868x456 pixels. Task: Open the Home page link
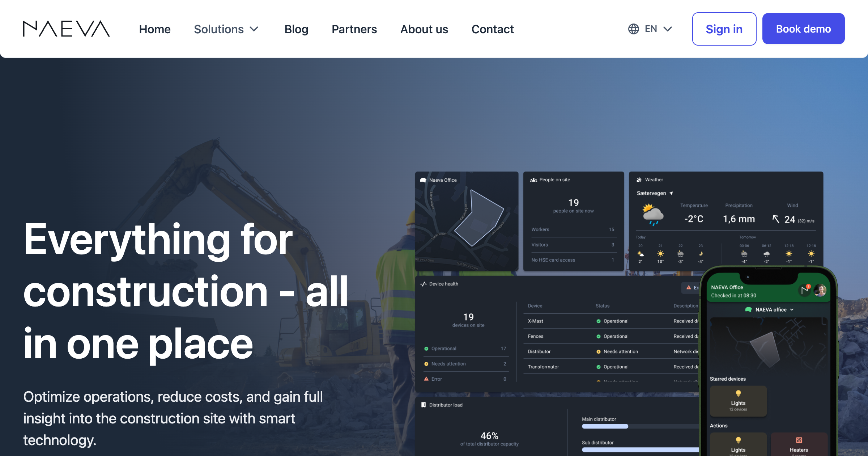[x=154, y=29]
